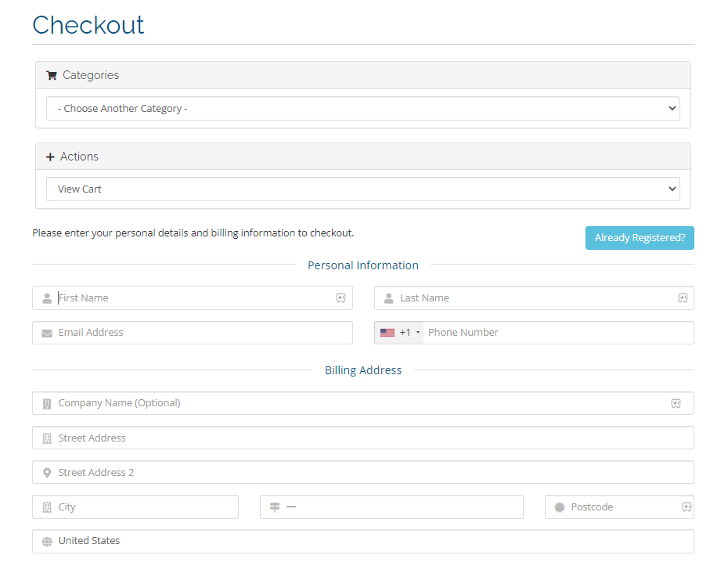728x566 pixels.
Task: Click the plus icon beside Actions
Action: pyautogui.click(x=50, y=157)
